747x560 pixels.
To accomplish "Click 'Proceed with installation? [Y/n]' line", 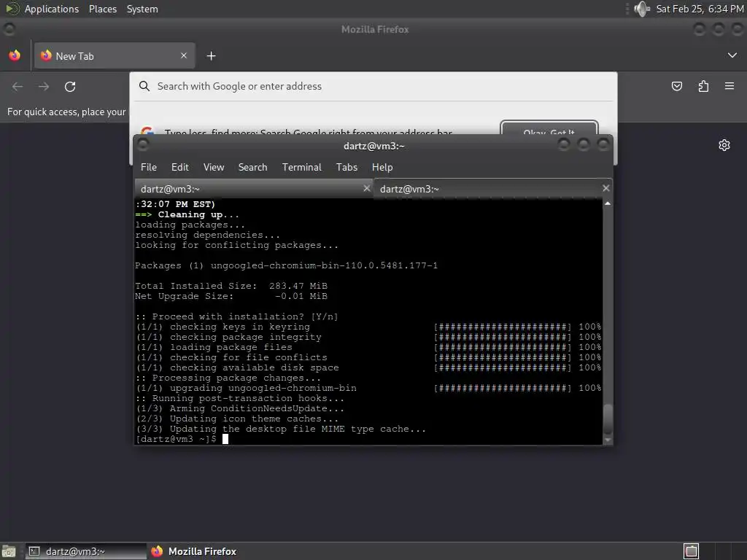I will [237, 316].
